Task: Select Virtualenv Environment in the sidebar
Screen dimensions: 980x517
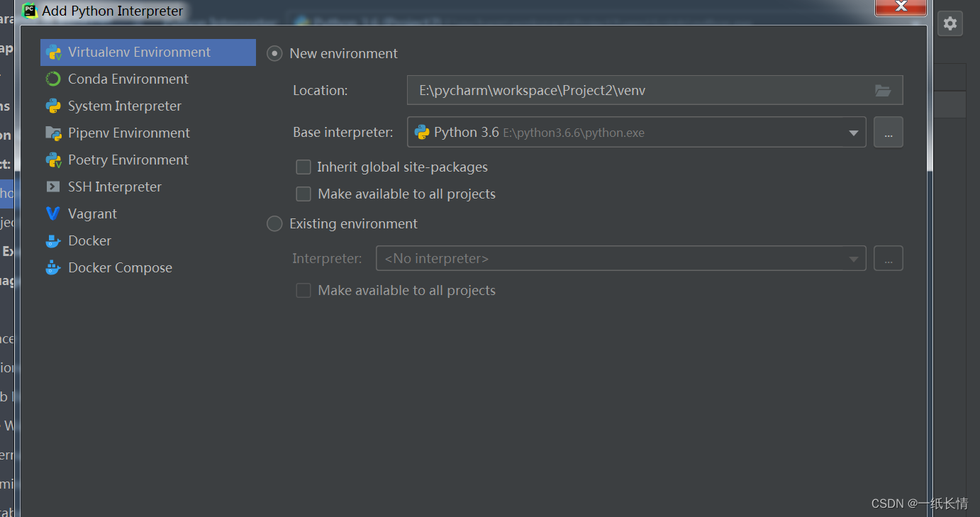Action: point(148,52)
